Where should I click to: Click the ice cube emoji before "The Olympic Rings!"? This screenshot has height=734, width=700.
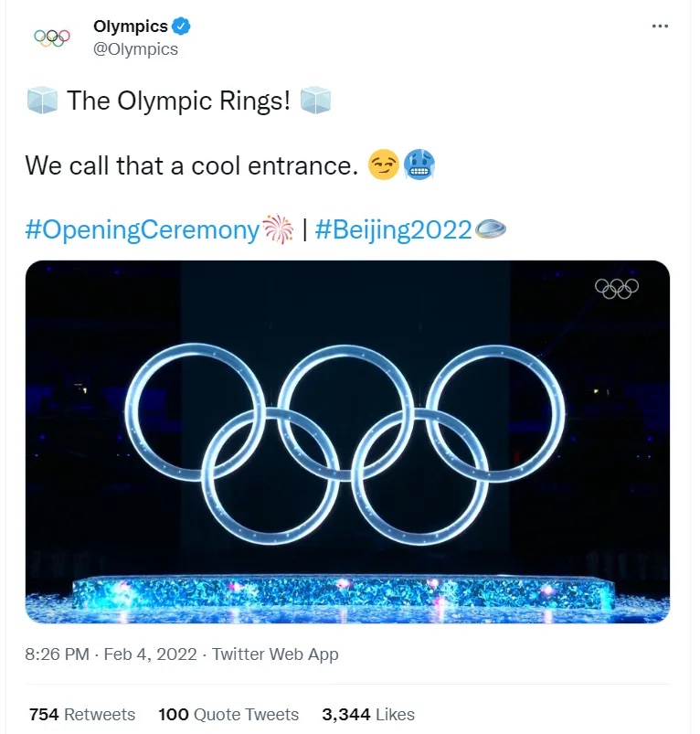click(x=42, y=101)
